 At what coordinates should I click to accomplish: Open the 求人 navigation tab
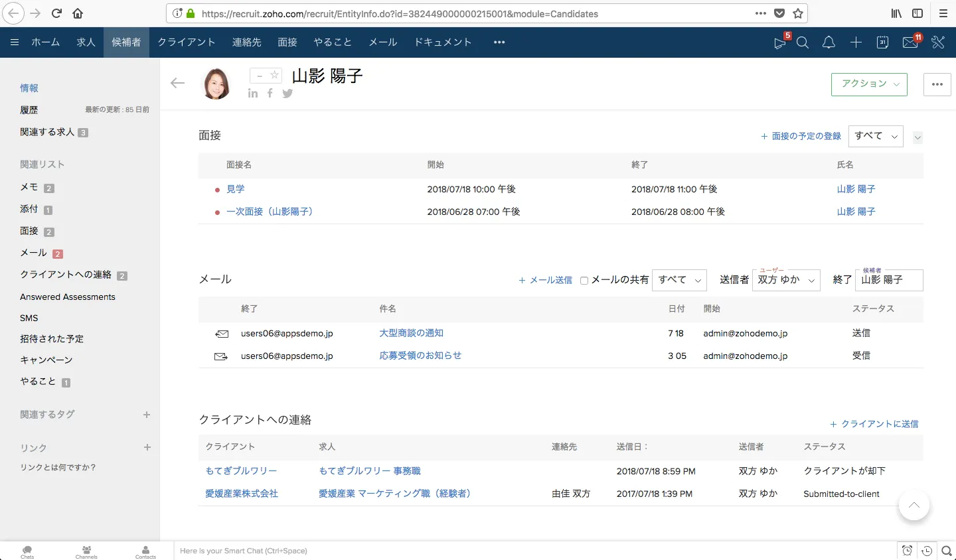(86, 42)
